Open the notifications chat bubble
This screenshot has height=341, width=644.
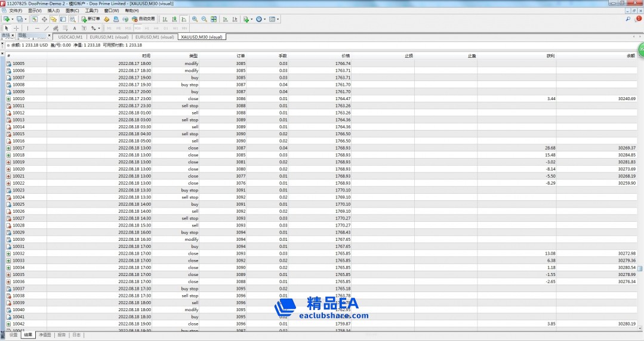click(x=637, y=19)
